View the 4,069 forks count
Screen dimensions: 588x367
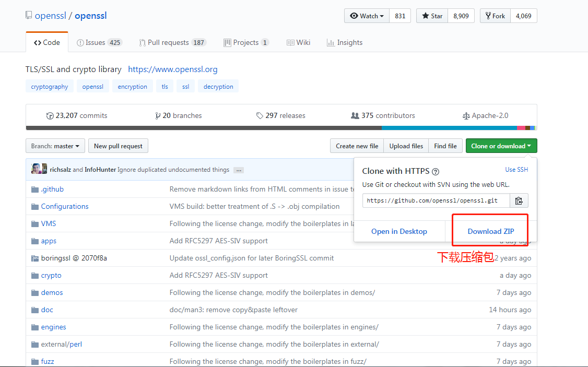[x=523, y=16]
